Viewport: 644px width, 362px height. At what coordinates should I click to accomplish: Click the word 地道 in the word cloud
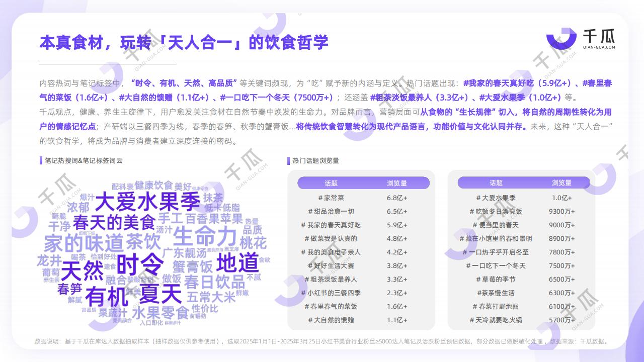point(237,263)
